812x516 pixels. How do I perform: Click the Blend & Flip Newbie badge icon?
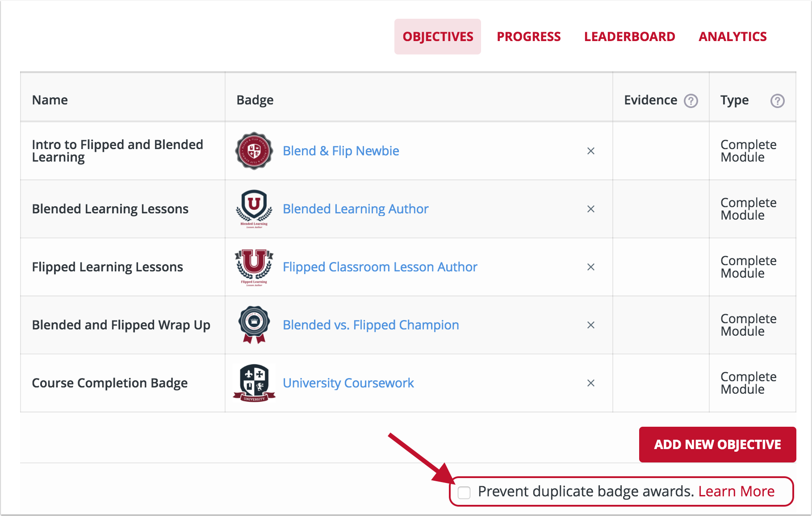coord(253,151)
